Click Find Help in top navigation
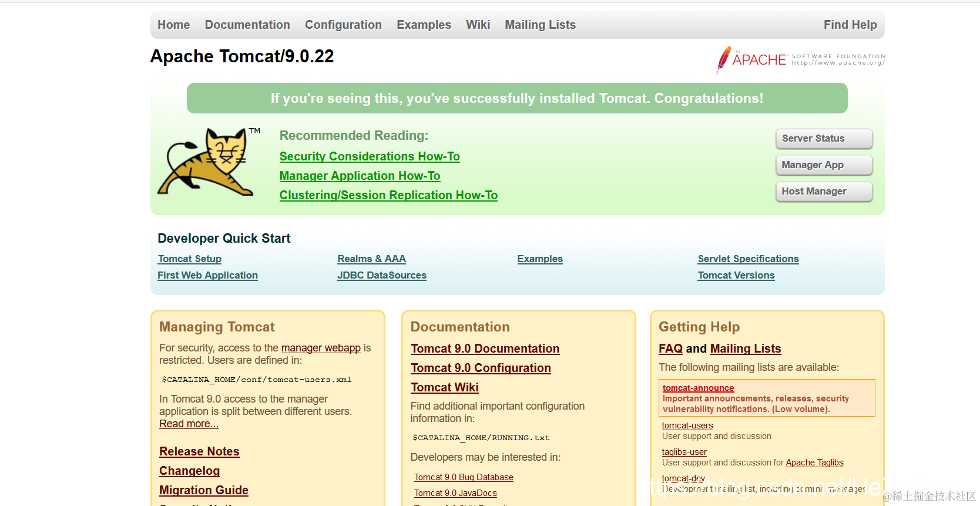This screenshot has width=980, height=506. coord(850,25)
